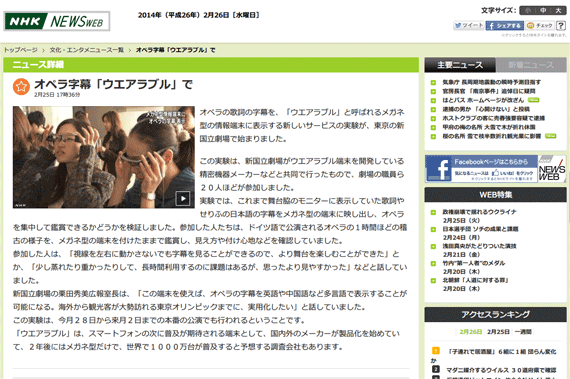The height and width of the screenshot is (379, 570).
Task: Click the orange rank 1 badge
Action: pos(435,351)
